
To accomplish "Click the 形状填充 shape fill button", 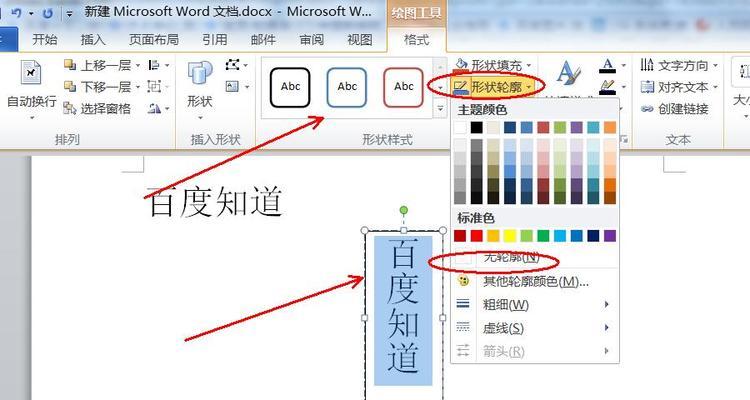I will pos(493,65).
